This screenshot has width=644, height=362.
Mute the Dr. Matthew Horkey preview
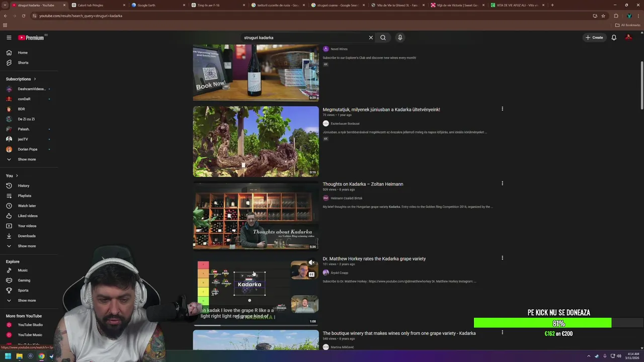pos(312,263)
